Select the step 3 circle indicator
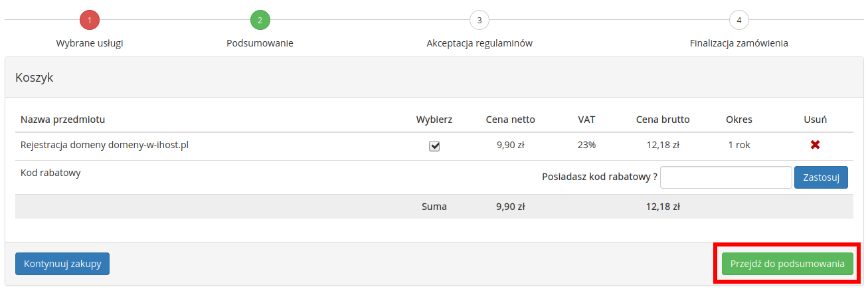868x291 pixels. click(x=479, y=20)
